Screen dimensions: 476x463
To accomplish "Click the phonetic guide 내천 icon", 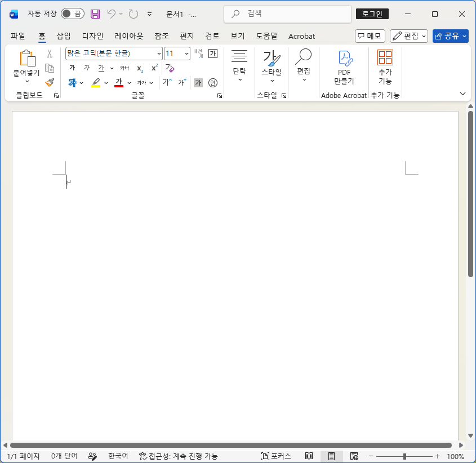I will click(198, 54).
